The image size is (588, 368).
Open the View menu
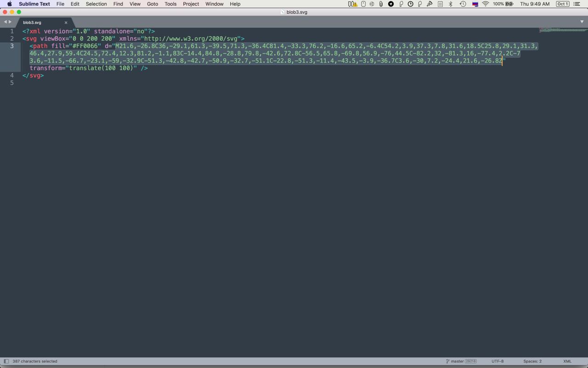click(135, 4)
